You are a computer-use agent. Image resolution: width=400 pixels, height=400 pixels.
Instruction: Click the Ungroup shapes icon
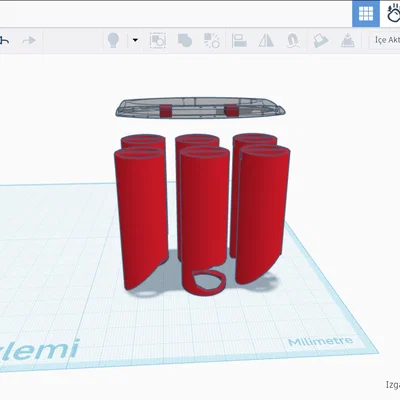(211, 41)
